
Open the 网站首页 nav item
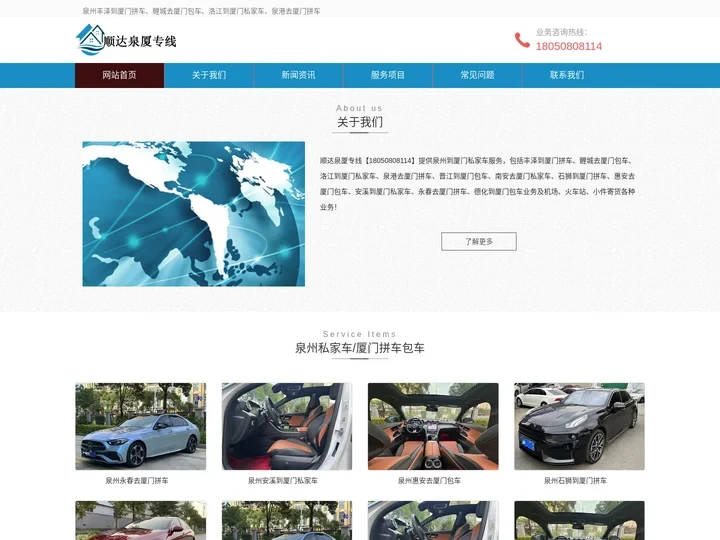pyautogui.click(x=119, y=75)
